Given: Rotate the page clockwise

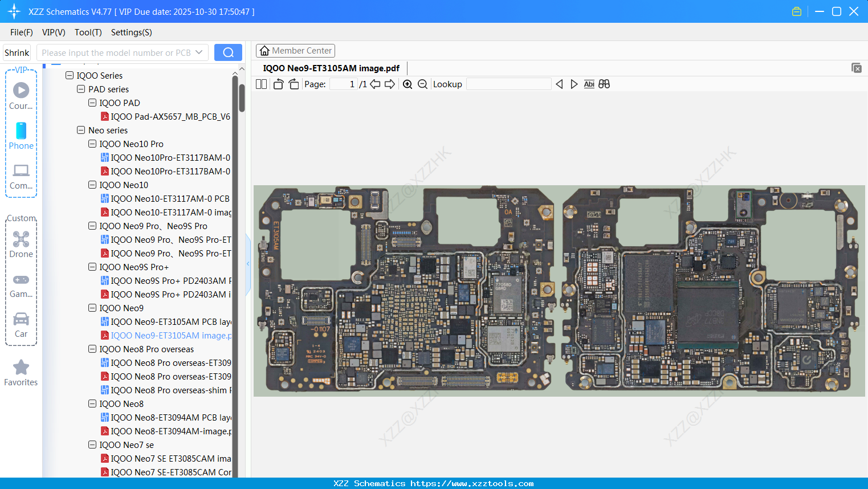Looking at the screenshot, I should pyautogui.click(x=294, y=84).
